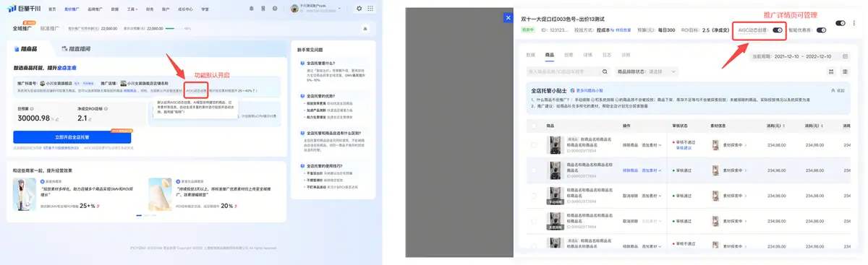Image resolution: width=868 pixels, height=265 pixels.
Task: Tick checkbox of fourth product row
Action: pos(534,221)
